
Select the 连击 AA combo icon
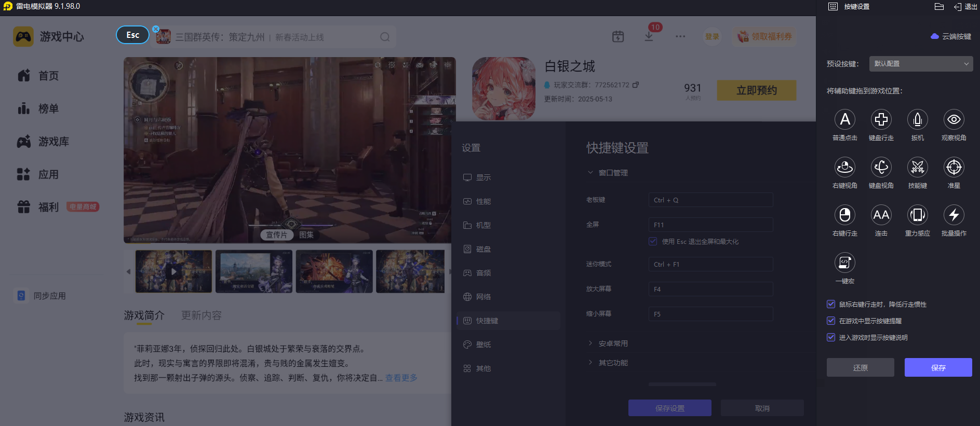point(881,215)
